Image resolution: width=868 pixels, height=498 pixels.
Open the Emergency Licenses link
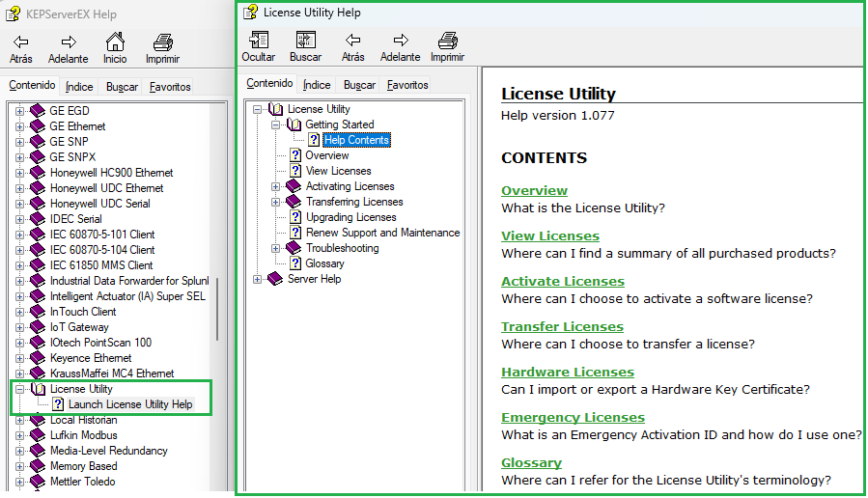point(573,417)
